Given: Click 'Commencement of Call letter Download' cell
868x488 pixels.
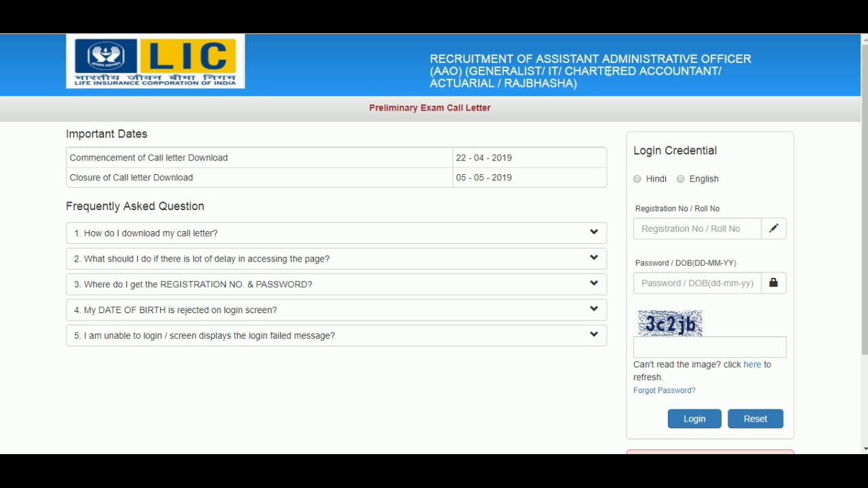Looking at the screenshot, I should (x=259, y=158).
